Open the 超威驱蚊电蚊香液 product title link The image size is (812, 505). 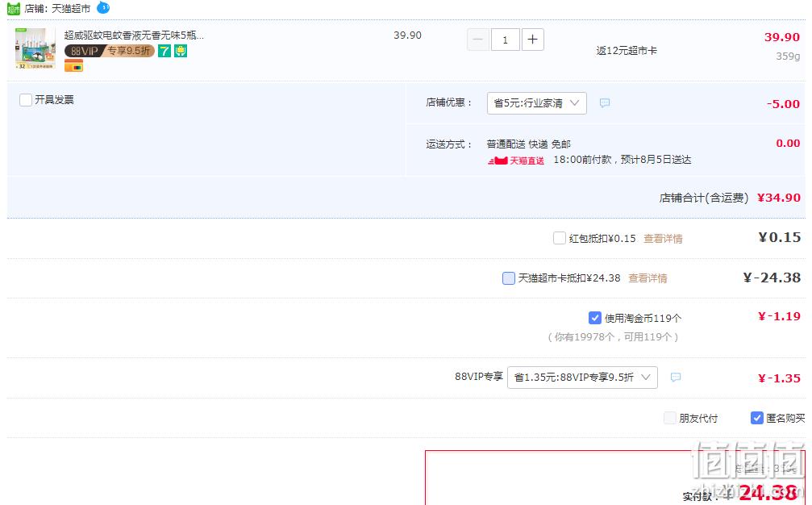pyautogui.click(x=134, y=35)
